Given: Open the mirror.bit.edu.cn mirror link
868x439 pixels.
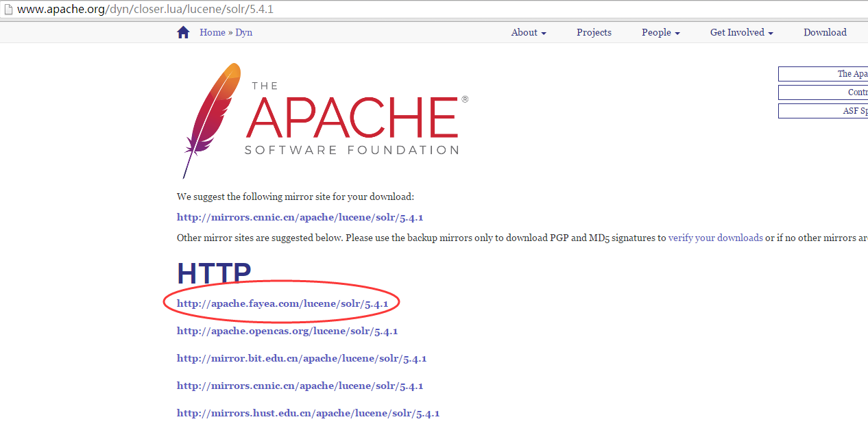Looking at the screenshot, I should [302, 358].
